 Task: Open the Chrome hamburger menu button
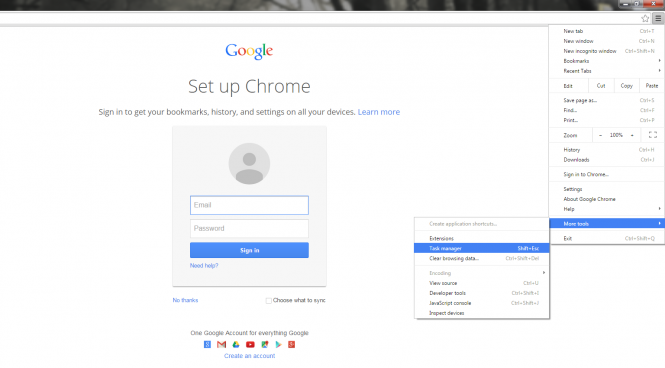[658, 18]
